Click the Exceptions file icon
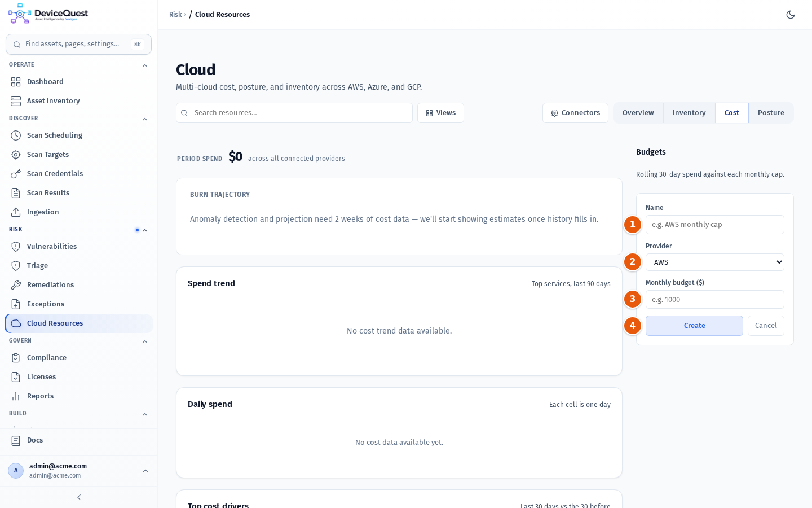This screenshot has width=812, height=508. (16, 304)
